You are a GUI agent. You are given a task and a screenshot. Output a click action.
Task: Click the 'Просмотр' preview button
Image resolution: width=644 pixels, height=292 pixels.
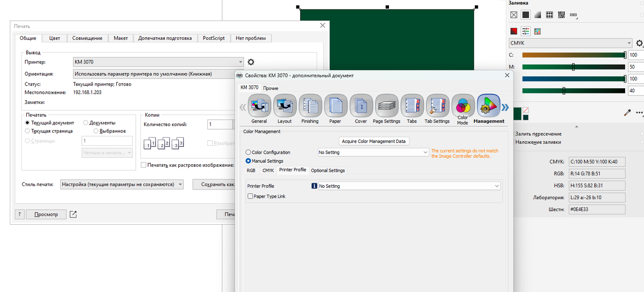click(x=46, y=214)
